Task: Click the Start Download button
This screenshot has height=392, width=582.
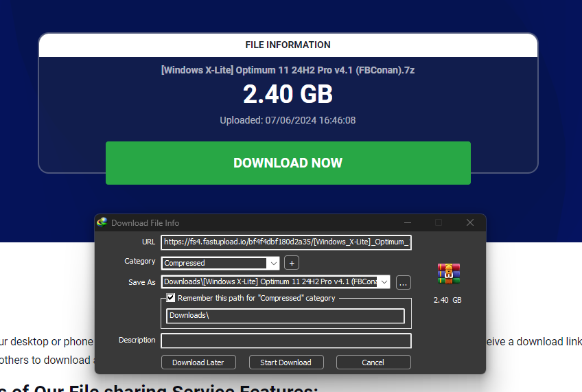Action: coord(286,362)
